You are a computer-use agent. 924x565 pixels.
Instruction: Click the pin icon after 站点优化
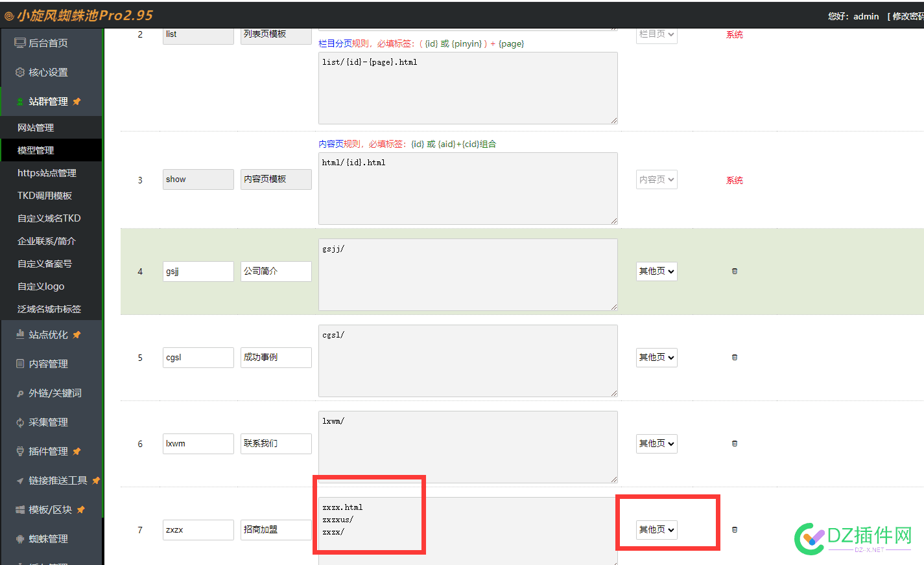(x=77, y=335)
